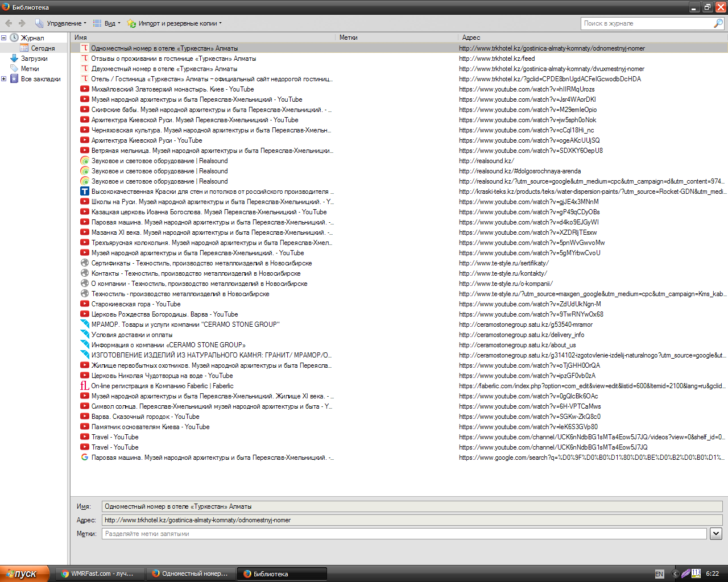This screenshot has height=582, width=728.
Task: Go forward with the right arrow toolbar icon
Action: click(22, 23)
